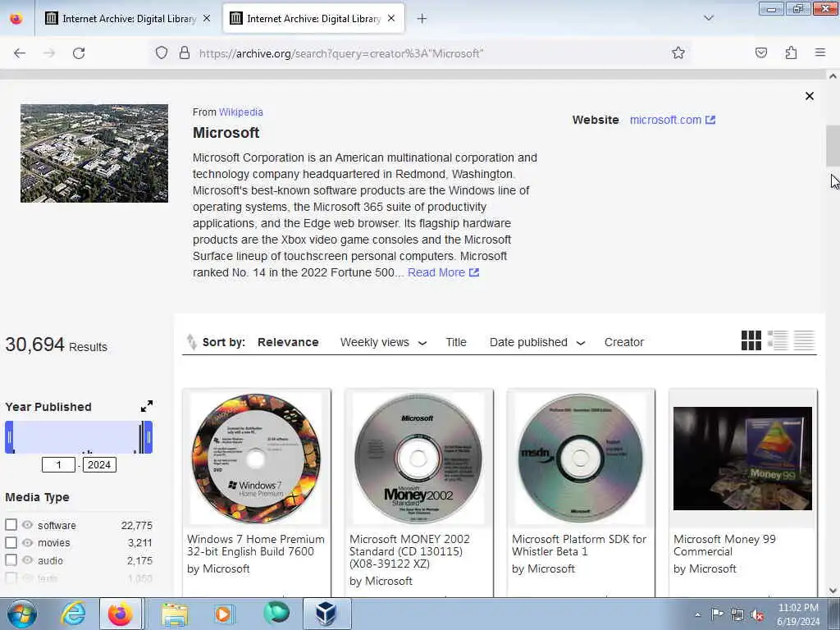Sort results by Relevance
This screenshot has width=840, height=630.
[288, 342]
